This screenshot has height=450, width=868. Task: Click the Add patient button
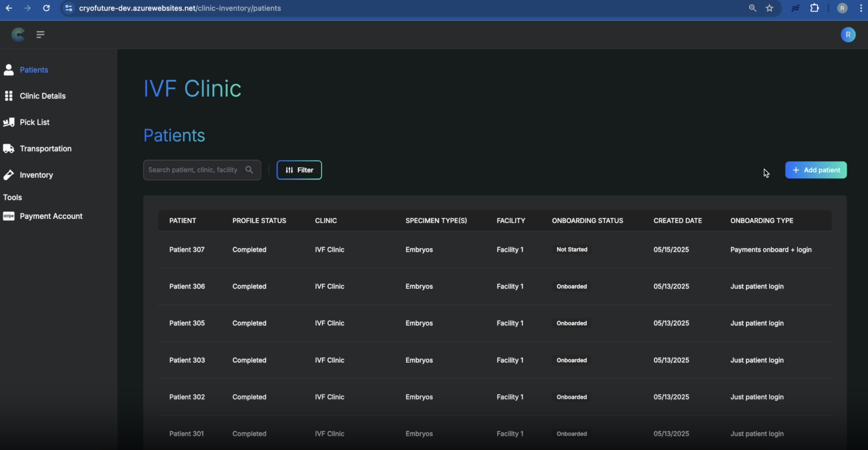pyautogui.click(x=815, y=170)
